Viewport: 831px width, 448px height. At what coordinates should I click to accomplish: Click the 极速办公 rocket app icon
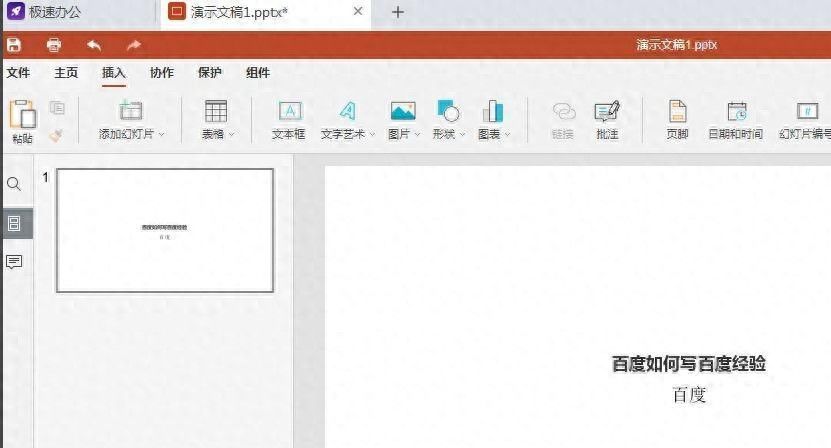16,11
